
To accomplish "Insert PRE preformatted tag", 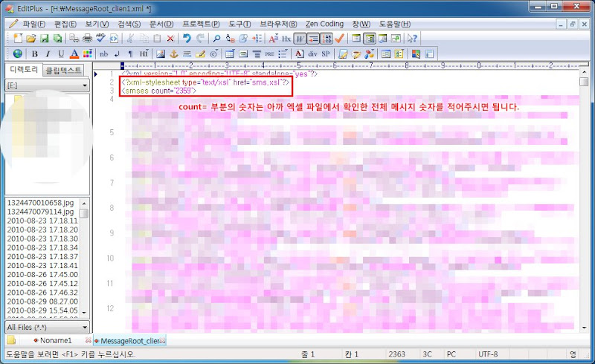I will click(x=270, y=53).
